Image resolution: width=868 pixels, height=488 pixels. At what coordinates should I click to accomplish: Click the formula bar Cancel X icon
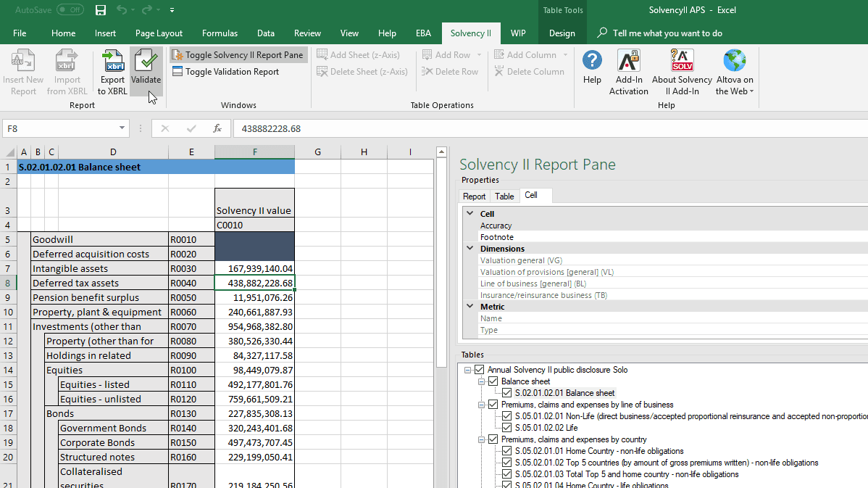[x=165, y=128]
